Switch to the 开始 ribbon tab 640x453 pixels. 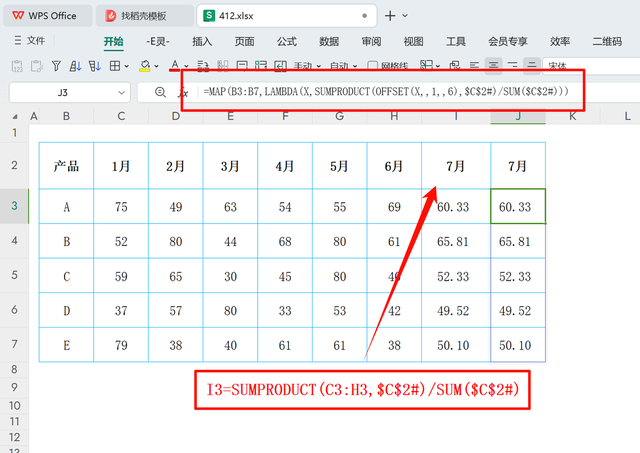113,41
